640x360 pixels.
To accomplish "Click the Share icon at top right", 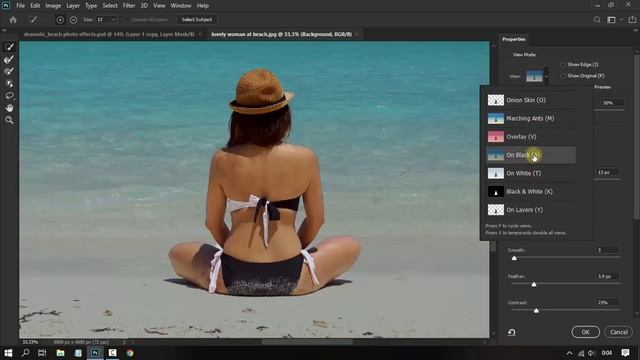I will click(632, 20).
